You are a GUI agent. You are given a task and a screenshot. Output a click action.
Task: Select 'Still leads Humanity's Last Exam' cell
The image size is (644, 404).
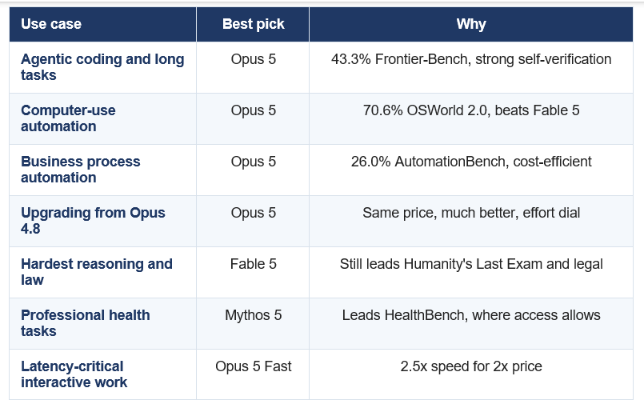471,272
